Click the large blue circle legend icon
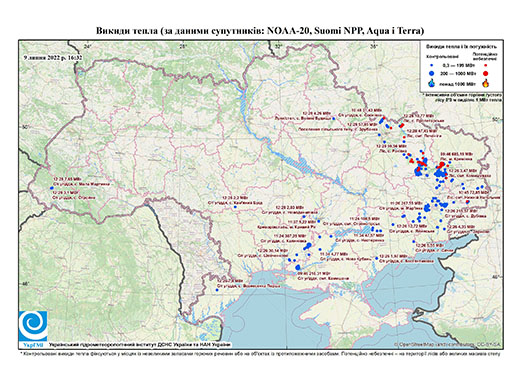This screenshot has width=520, height=368. click(432, 73)
